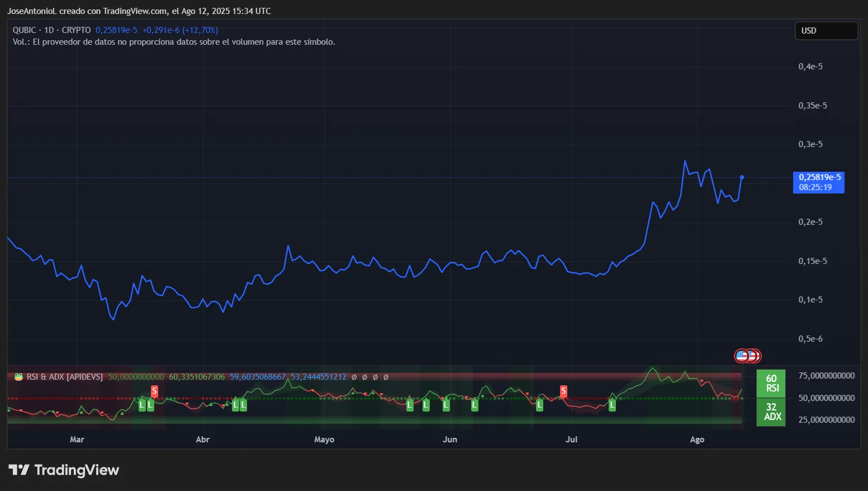Click the US flag economic event icon on chart
This screenshot has width=868, height=491.
[741, 356]
